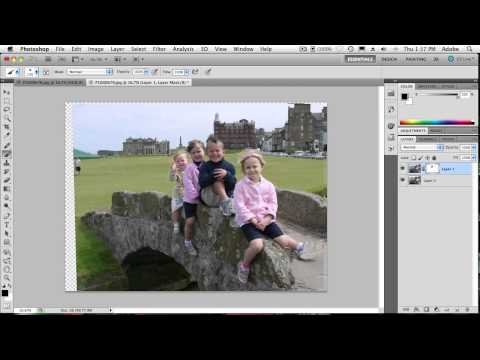Click the Add layer style fx icon
Screen dimensions: 480x360
(x=416, y=309)
